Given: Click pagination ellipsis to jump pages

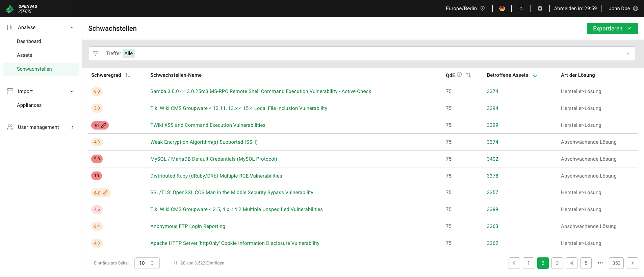Looking at the screenshot, I should (600, 263).
